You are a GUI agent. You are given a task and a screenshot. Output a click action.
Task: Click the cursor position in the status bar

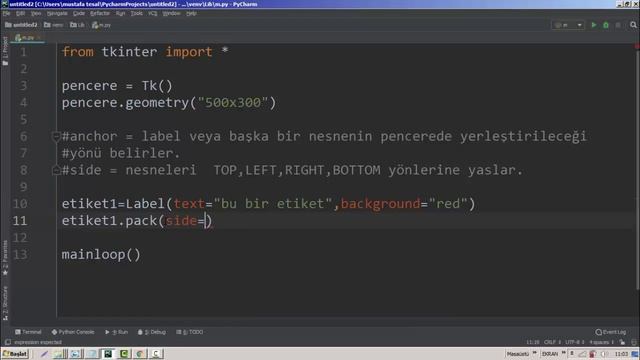coord(532,342)
